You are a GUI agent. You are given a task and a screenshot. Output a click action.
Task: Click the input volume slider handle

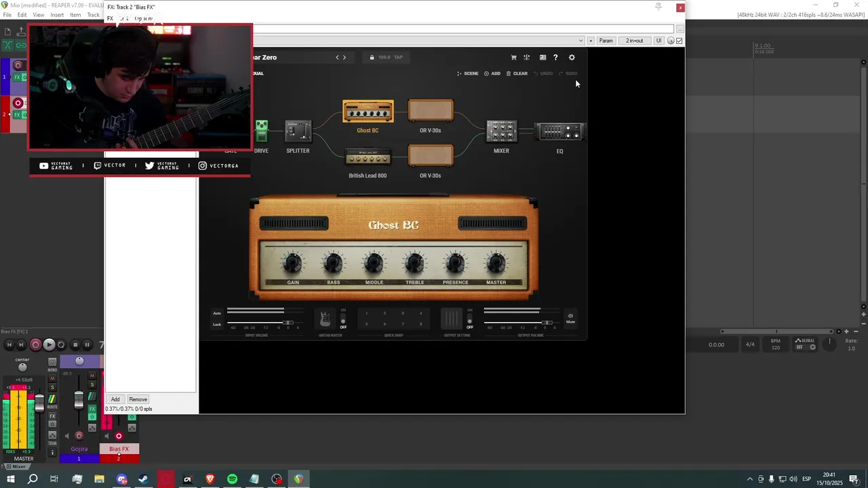pos(288,323)
